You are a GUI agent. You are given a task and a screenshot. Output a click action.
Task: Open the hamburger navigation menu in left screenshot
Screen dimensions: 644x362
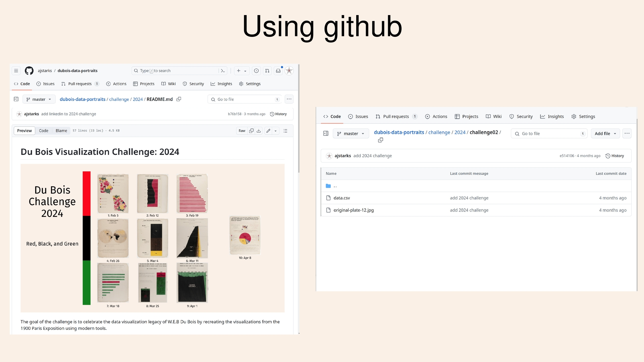click(x=16, y=71)
